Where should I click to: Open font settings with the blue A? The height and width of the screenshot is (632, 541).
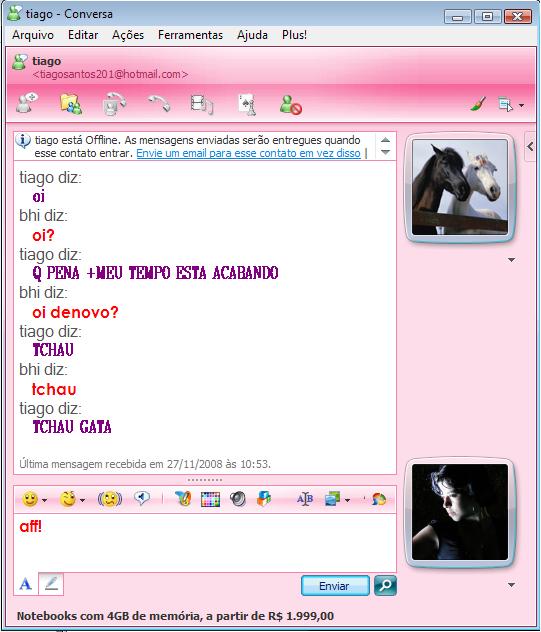(x=25, y=584)
